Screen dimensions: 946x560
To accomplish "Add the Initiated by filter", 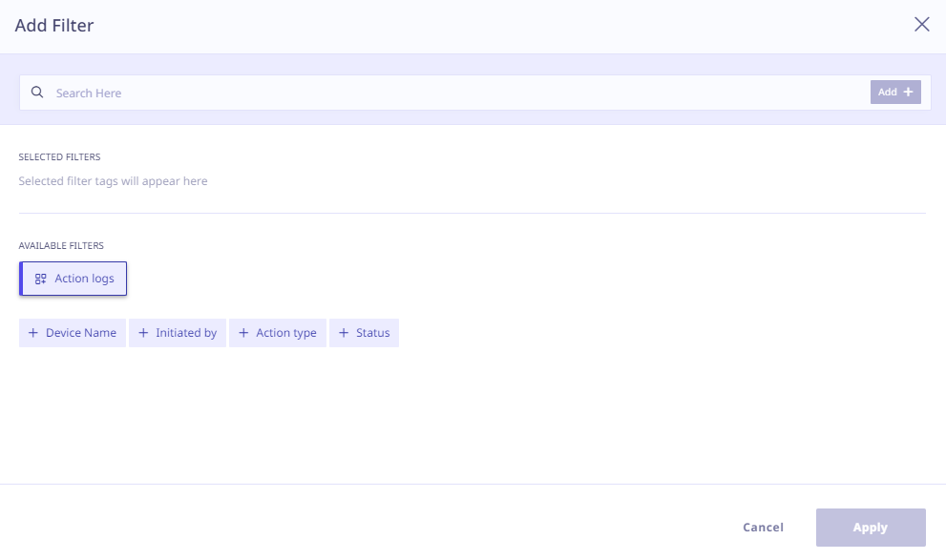I will tap(178, 333).
